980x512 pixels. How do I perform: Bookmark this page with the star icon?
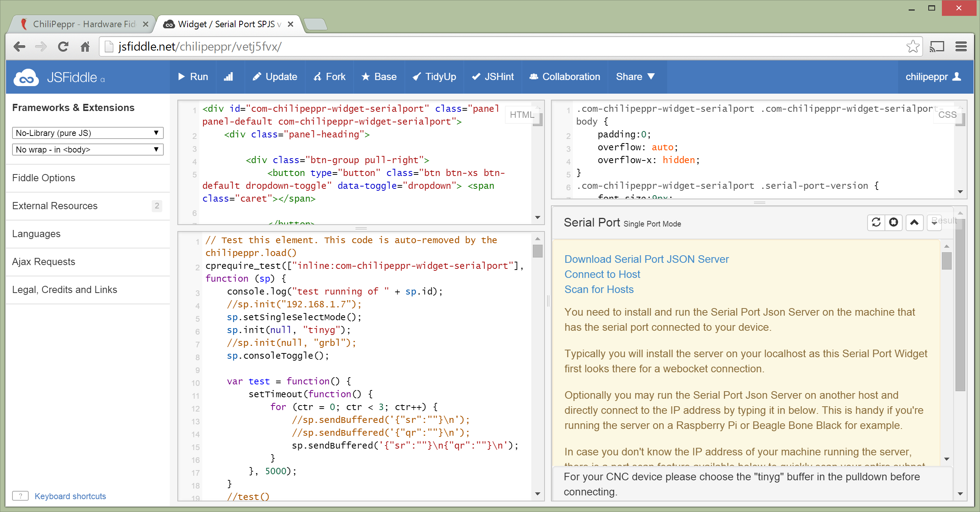pos(912,47)
